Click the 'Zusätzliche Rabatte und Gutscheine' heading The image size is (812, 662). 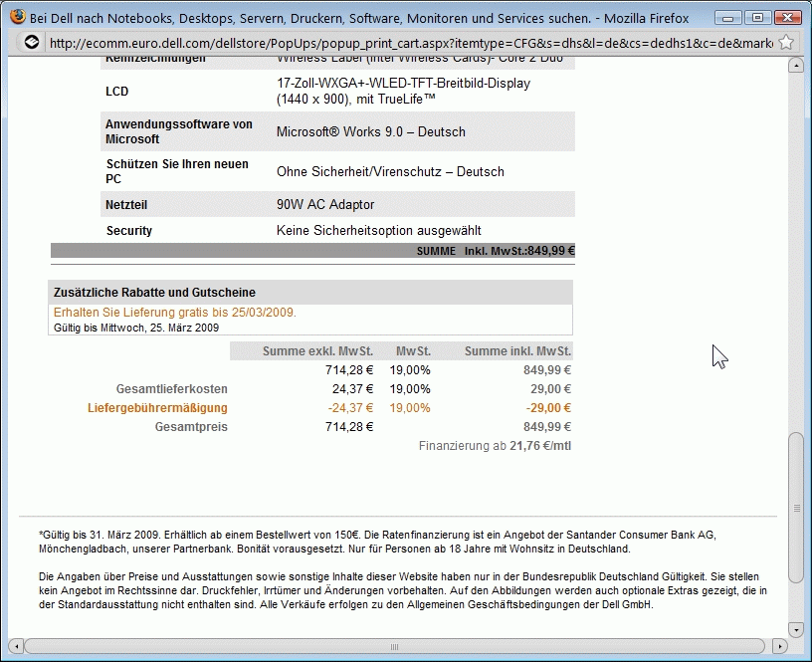pyautogui.click(x=154, y=292)
